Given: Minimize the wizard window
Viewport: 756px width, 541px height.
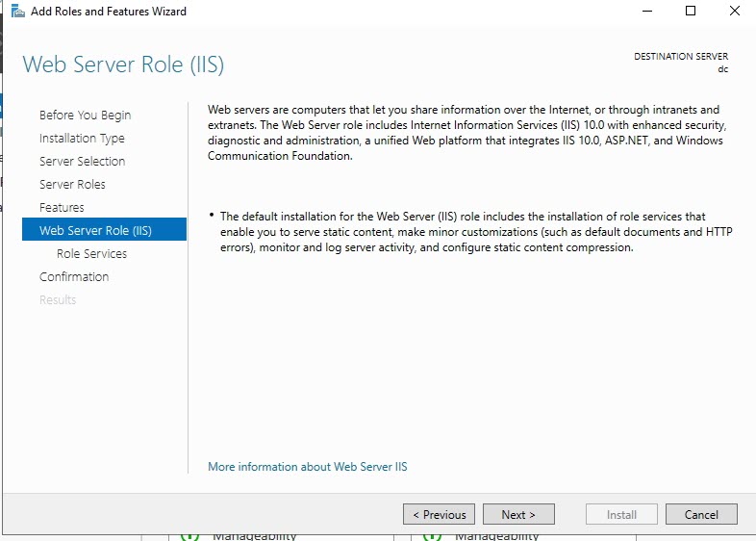Looking at the screenshot, I should 645,12.
